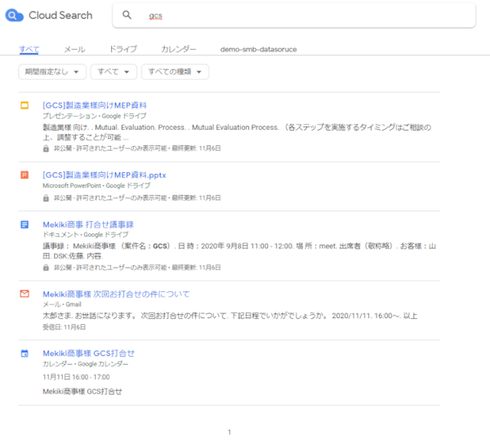
Task: Click the calendar icon beside Mekiki商事様 GCS打合せ
Action: pyautogui.click(x=24, y=353)
